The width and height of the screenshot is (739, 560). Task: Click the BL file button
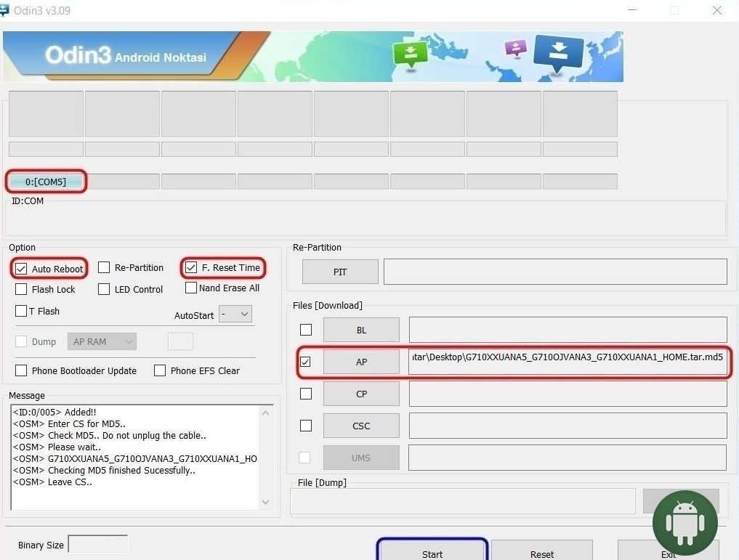(361, 330)
